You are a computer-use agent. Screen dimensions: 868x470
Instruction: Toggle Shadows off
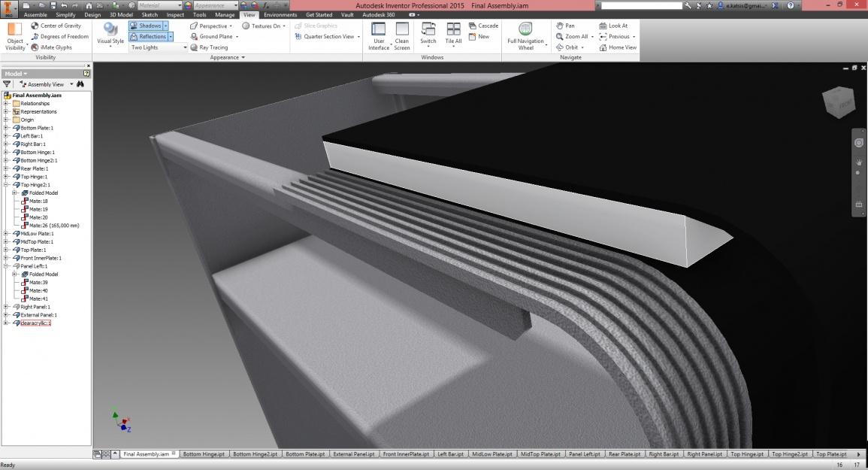point(146,26)
